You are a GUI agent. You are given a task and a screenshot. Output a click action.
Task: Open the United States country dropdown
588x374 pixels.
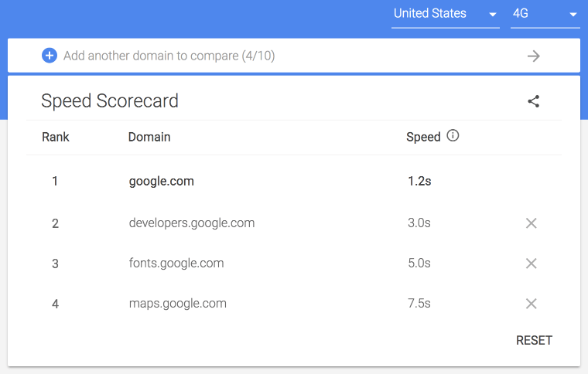click(445, 14)
